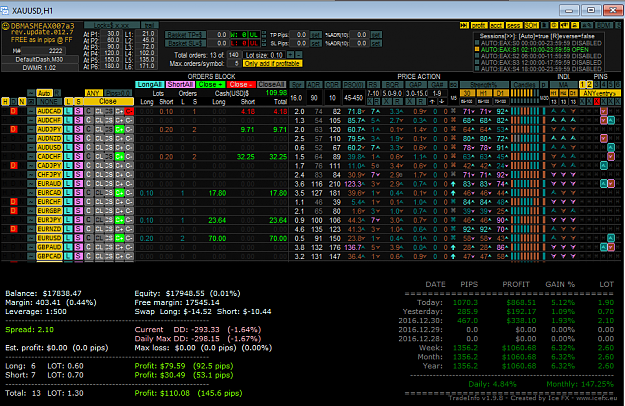625x406 pixels.
Task: Click the red C- button in AUDCAD row
Action: click(x=129, y=111)
